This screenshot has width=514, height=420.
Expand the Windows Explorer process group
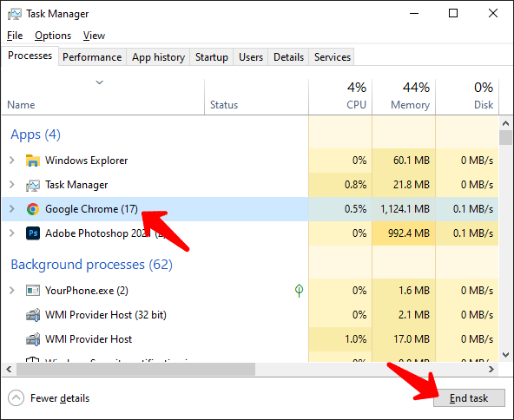12,161
